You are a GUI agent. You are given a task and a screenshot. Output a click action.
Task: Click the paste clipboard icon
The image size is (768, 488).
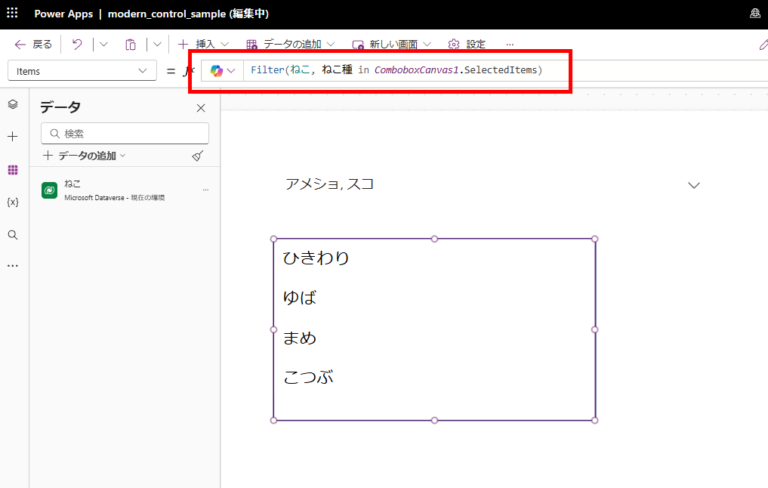[x=130, y=44]
